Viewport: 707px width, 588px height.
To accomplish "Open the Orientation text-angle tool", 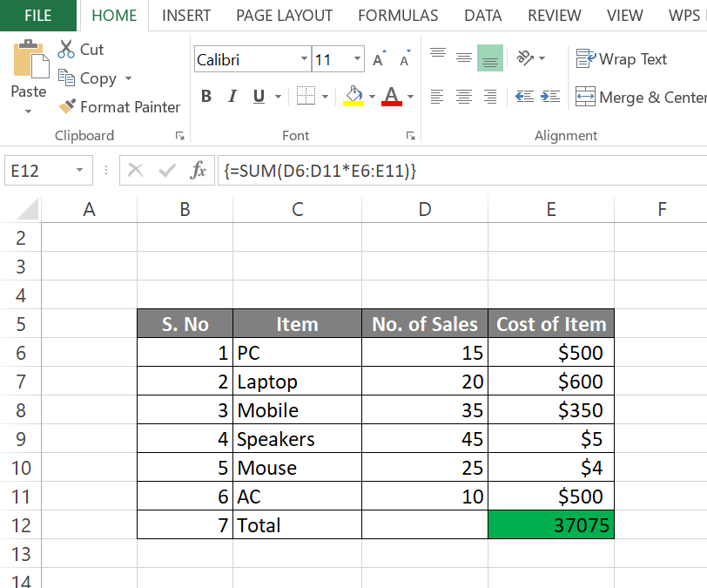I will point(526,58).
